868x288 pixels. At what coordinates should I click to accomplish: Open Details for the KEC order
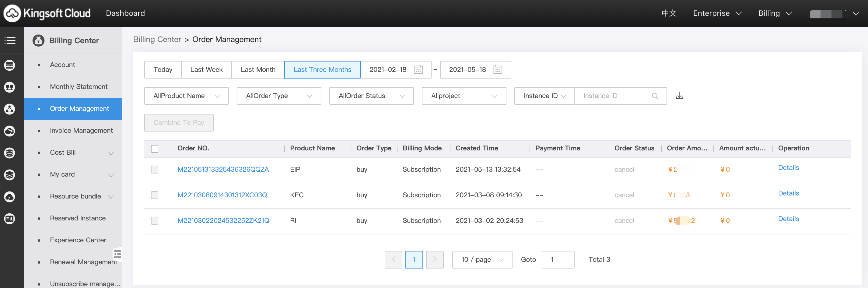click(789, 193)
